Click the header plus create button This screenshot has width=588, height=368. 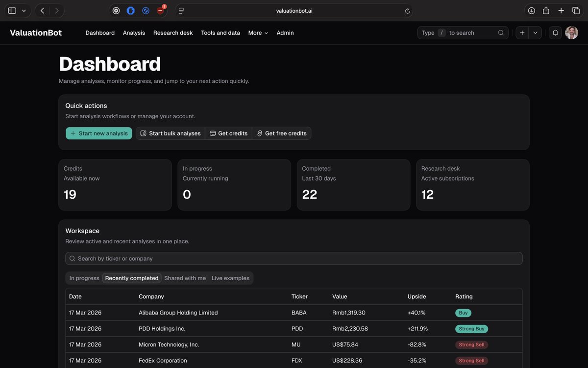(x=522, y=33)
